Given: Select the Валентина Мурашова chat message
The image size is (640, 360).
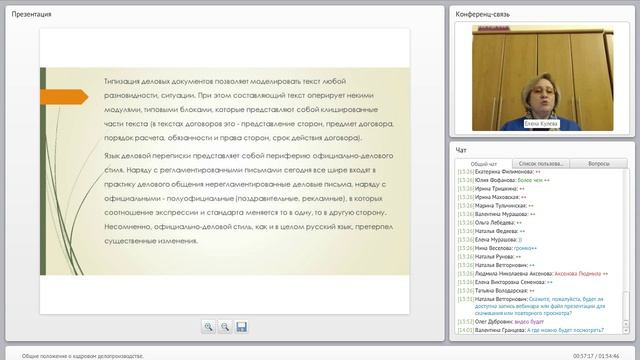Looking at the screenshot, I should [496, 214].
